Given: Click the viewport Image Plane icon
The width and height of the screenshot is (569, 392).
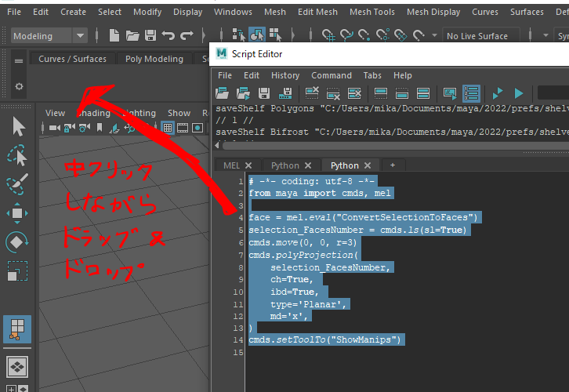Looking at the screenshot, I should pyautogui.click(x=114, y=128).
